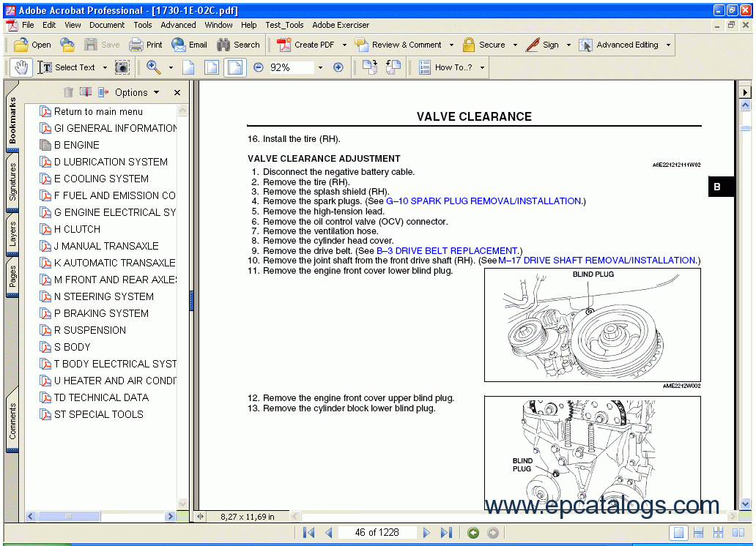
Task: Open the Advanced Editing dropdown arrow
Action: click(668, 45)
